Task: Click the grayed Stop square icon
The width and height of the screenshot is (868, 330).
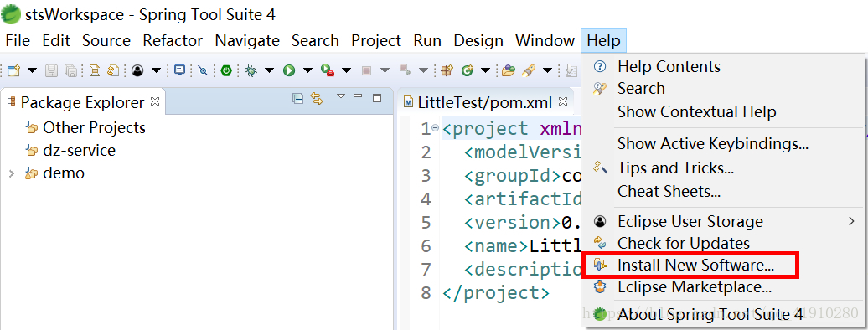Action: tap(366, 70)
